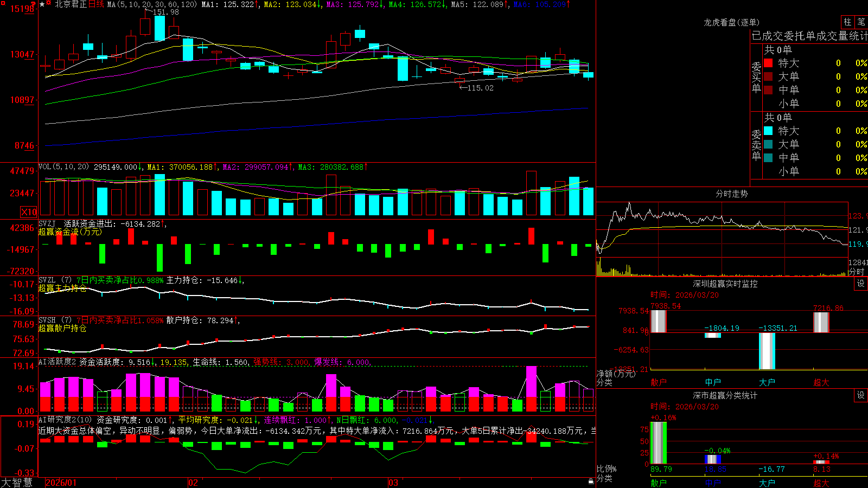This screenshot has height=488, width=868.
Task: Click the 日线 period label
Action: (96, 4)
